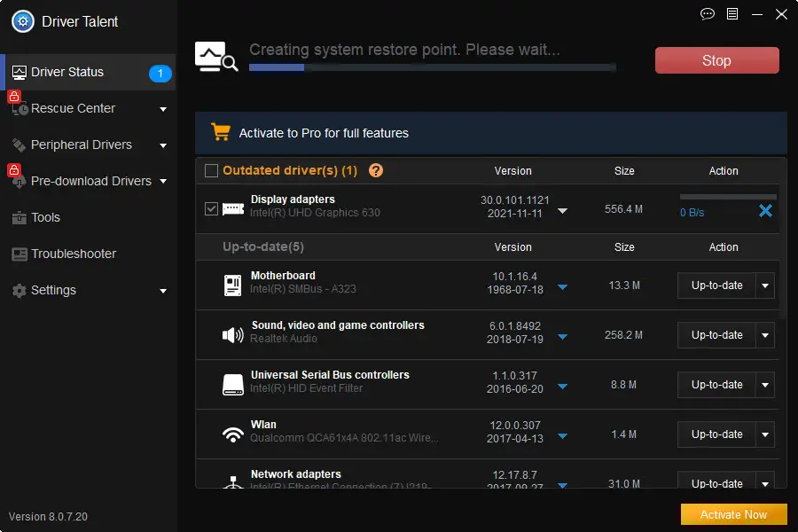The image size is (798, 532).
Task: Cancel download with the blue X icon
Action: (765, 211)
